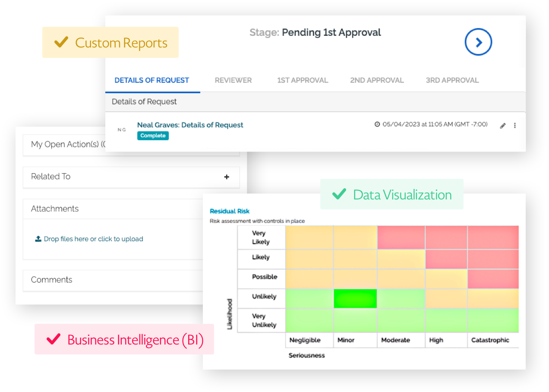Click the Business Intelligence checkmark icon
The height and width of the screenshot is (392, 549).
coord(53,339)
